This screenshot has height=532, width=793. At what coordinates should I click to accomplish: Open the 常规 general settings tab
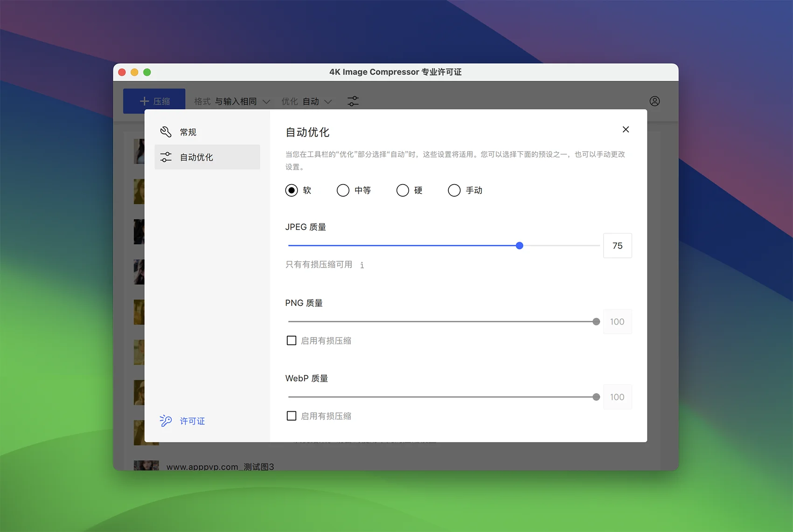(207, 132)
